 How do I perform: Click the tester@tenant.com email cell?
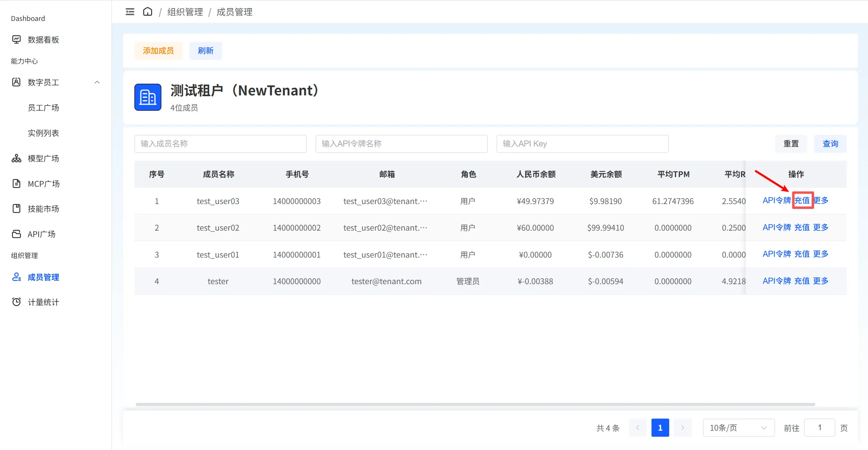click(x=386, y=281)
